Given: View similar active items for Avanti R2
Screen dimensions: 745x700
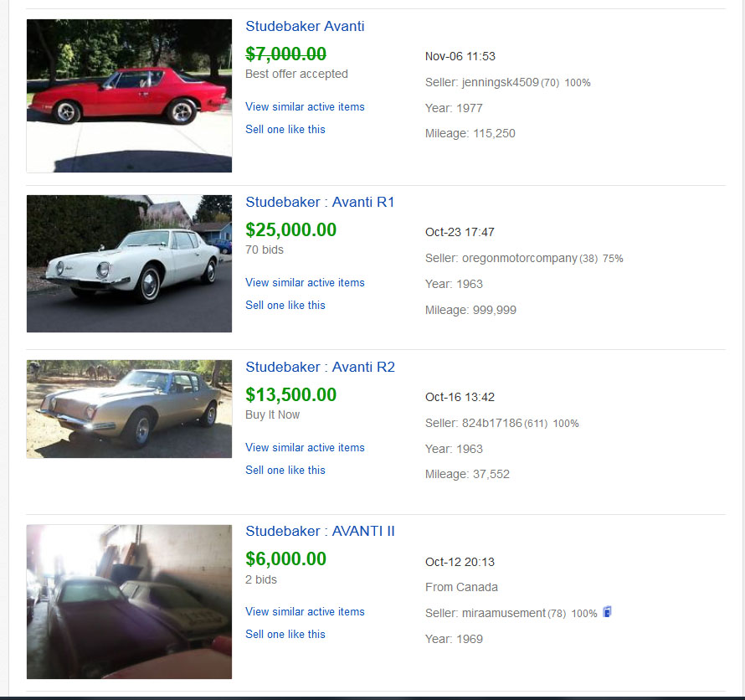Looking at the screenshot, I should coord(305,447).
